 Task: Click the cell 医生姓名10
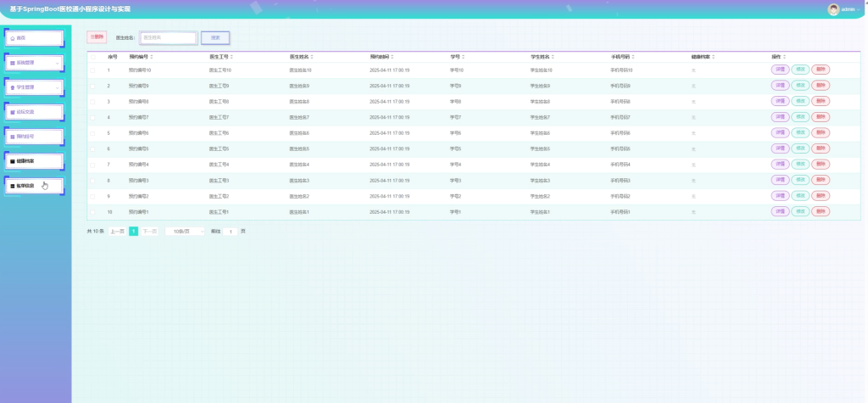click(x=301, y=70)
